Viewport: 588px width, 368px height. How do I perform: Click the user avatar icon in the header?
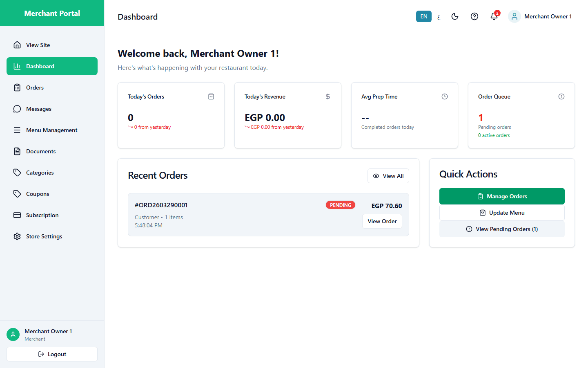click(x=514, y=16)
